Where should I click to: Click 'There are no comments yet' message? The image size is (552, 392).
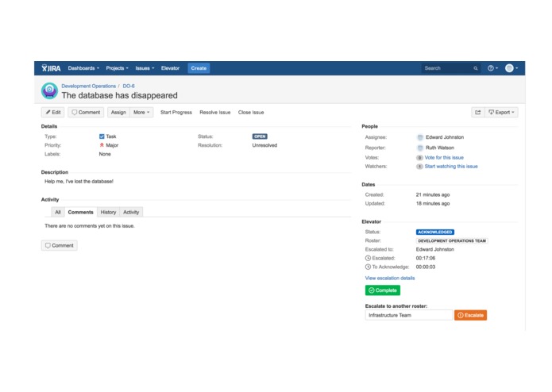click(x=90, y=225)
